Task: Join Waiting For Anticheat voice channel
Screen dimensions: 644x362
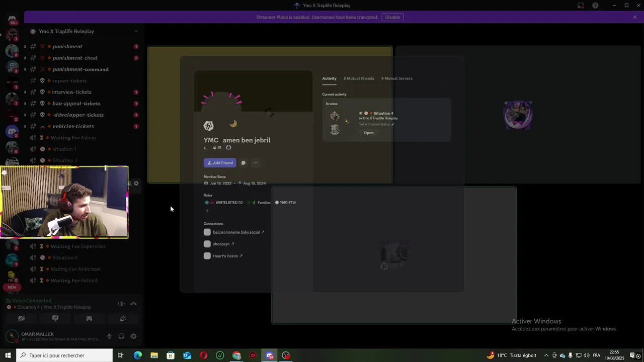Action: point(75,269)
